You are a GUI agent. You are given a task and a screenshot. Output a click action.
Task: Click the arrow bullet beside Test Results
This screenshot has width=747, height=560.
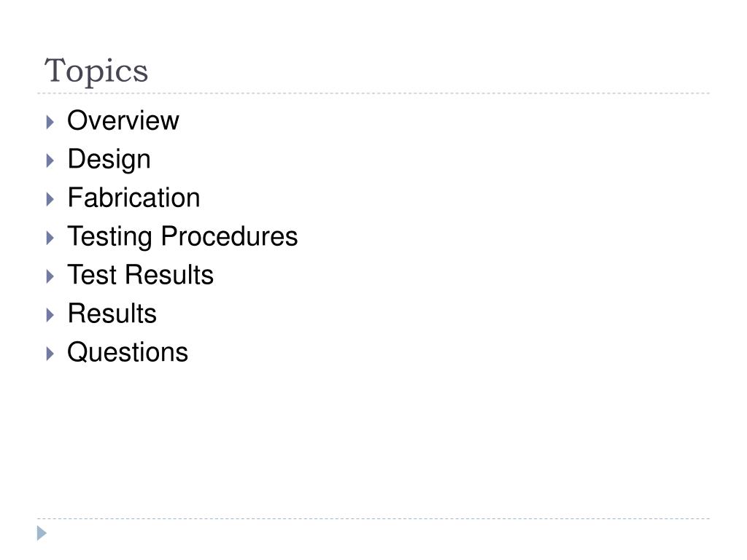(50, 276)
